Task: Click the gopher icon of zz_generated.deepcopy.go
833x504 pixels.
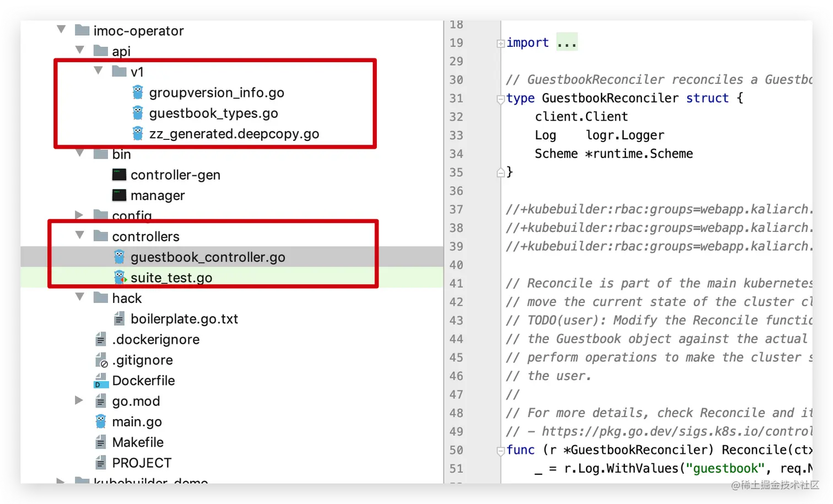Action: point(138,133)
